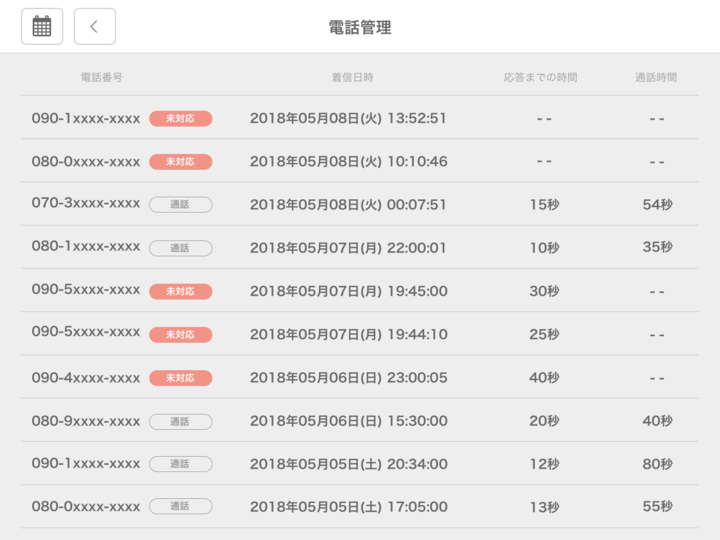Click the 電話管理 page title
This screenshot has height=540, width=720.
360,27
